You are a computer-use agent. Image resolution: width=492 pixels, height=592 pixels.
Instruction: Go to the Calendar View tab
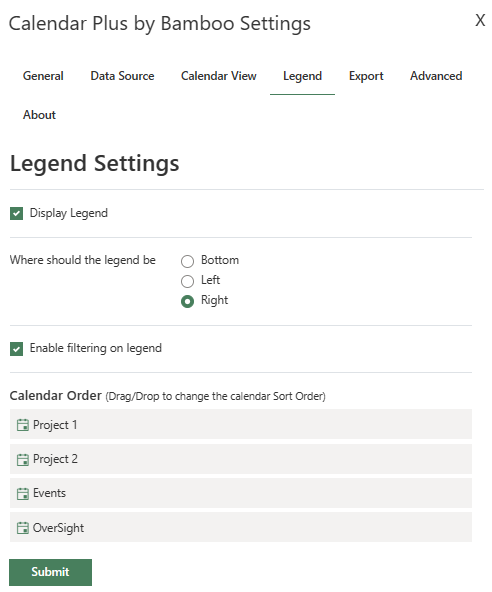219,76
